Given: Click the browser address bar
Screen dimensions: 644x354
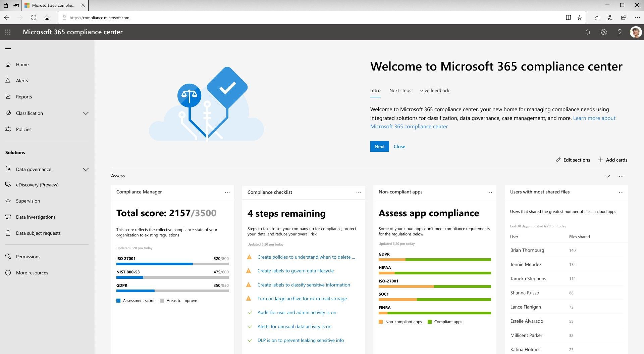Looking at the screenshot, I should click(201, 17).
